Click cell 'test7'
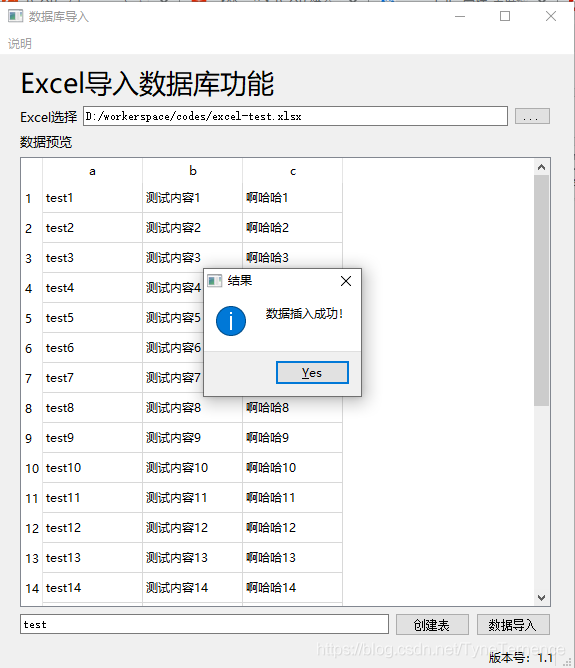The height and width of the screenshot is (668, 575). (92, 378)
